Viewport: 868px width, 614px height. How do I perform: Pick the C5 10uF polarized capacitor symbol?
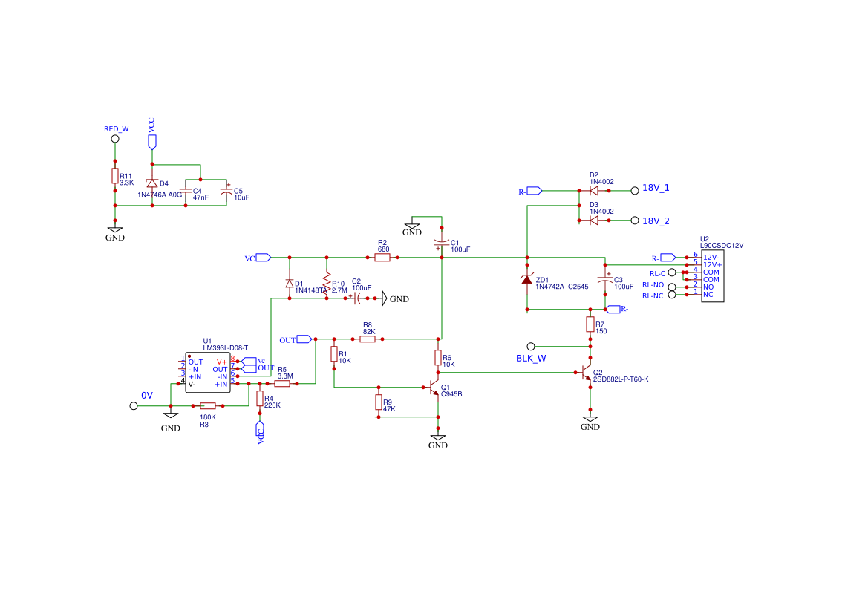click(226, 191)
